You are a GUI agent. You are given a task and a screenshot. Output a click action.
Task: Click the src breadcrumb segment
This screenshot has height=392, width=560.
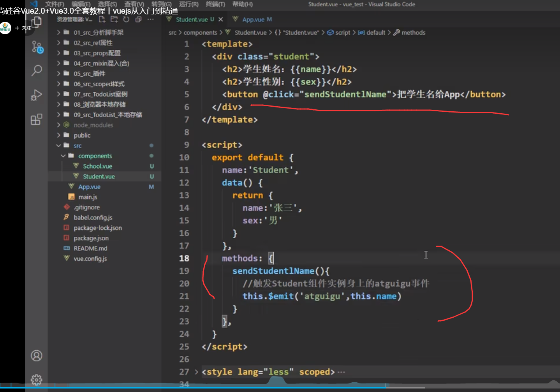point(173,33)
